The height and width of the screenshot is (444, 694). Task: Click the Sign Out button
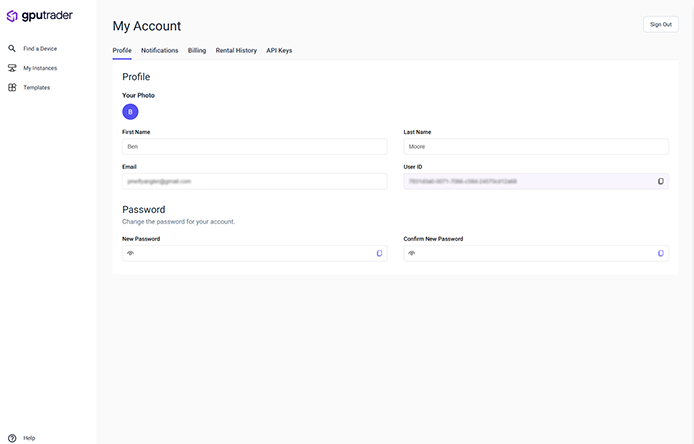(661, 24)
